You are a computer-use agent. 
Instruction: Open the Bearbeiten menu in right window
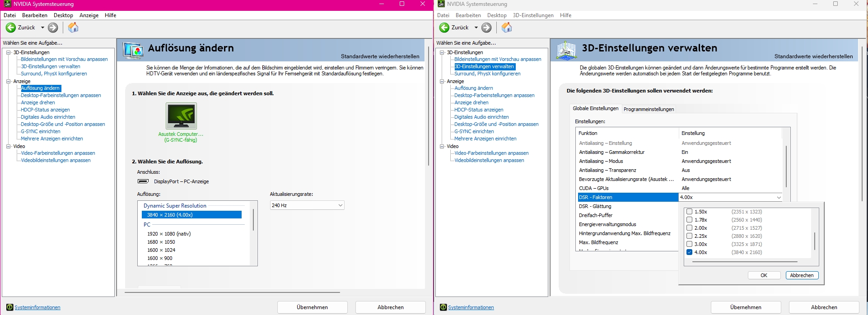click(468, 15)
